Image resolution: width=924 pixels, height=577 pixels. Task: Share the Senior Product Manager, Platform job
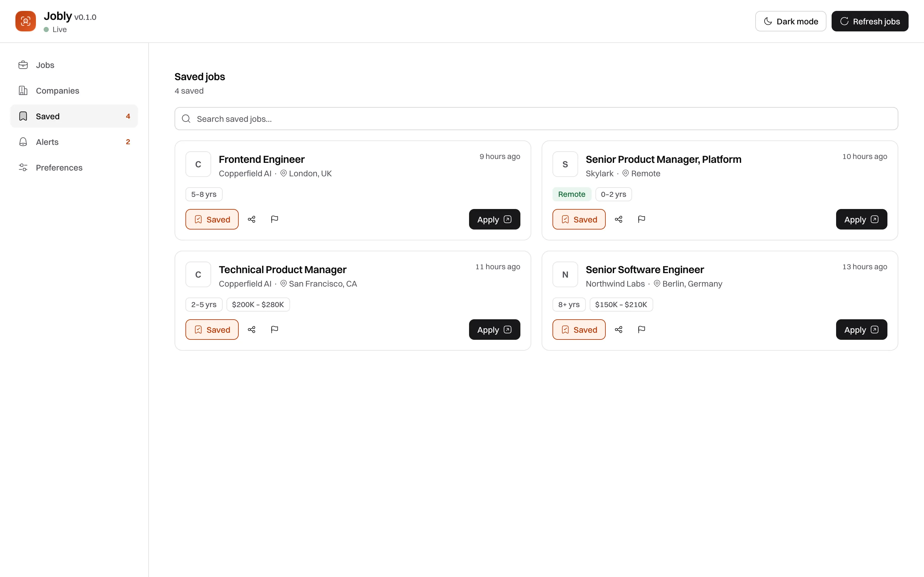(x=619, y=219)
